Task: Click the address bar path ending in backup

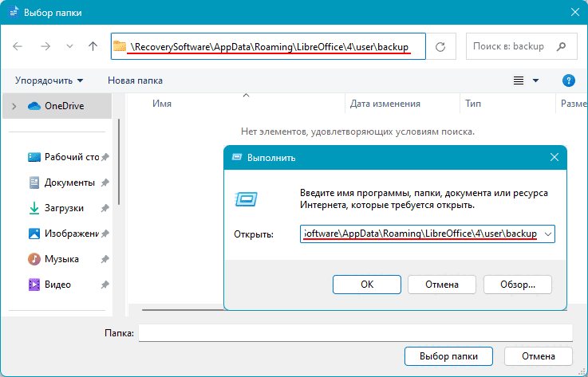Action: click(x=269, y=47)
